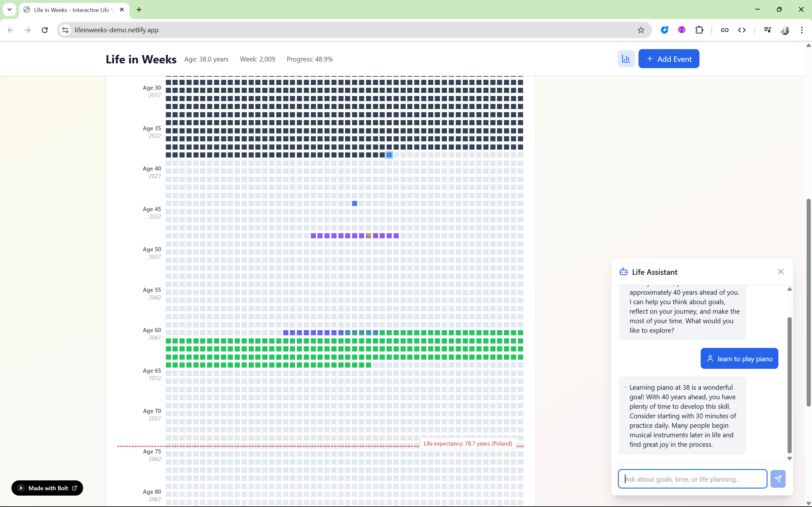Open the tab search dropdown arrow
Image resolution: width=812 pixels, height=507 pixels.
tap(10, 10)
